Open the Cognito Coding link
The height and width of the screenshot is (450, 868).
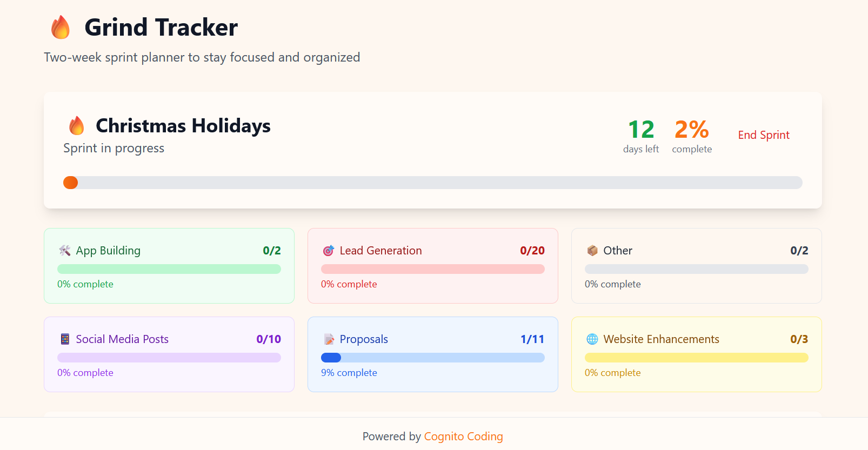coord(463,436)
